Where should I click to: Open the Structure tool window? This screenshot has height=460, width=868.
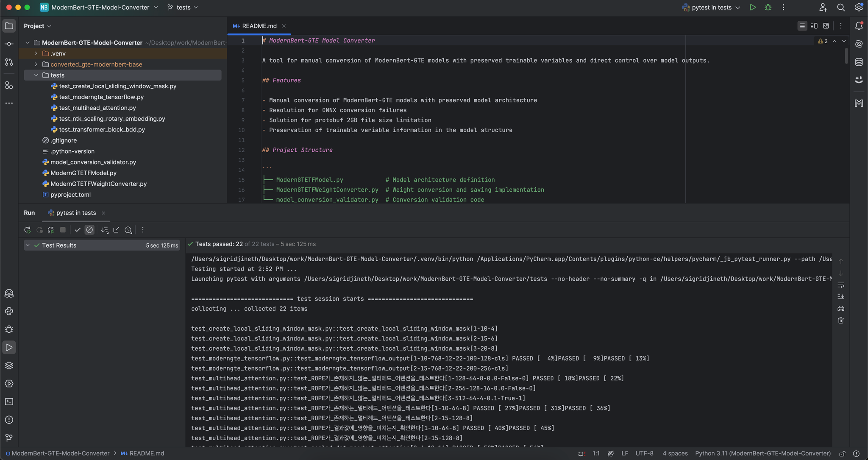(x=9, y=85)
